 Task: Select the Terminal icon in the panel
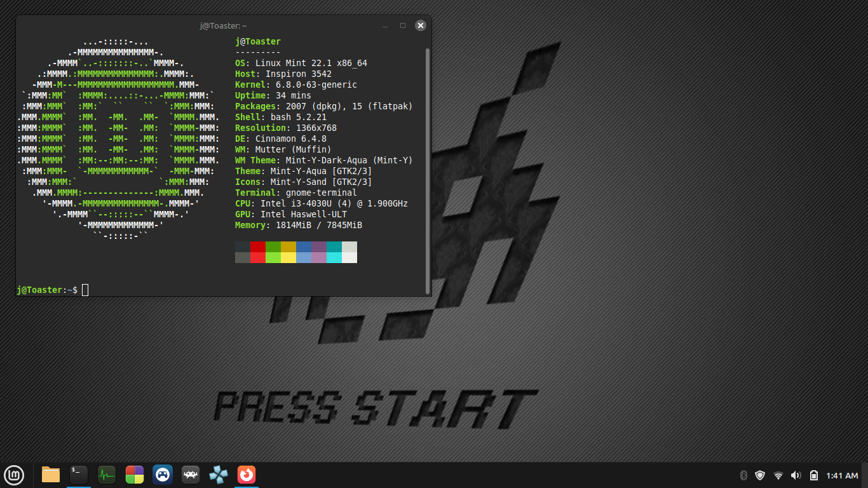tap(79, 475)
